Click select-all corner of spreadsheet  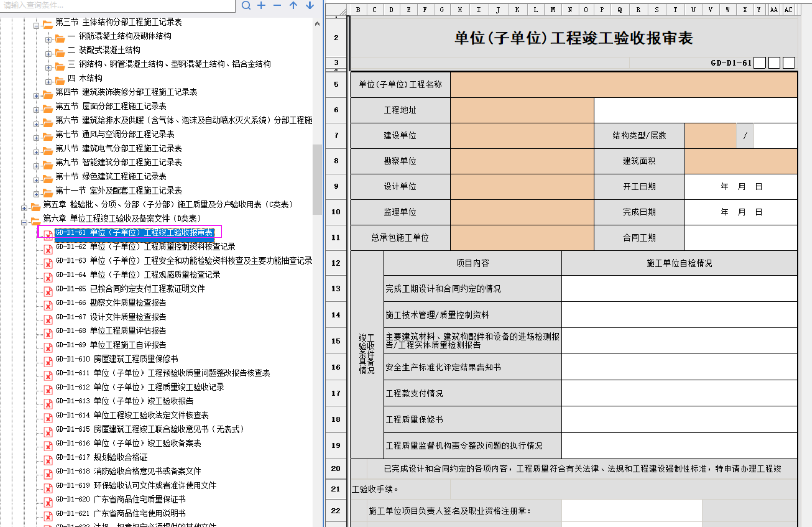pos(337,10)
